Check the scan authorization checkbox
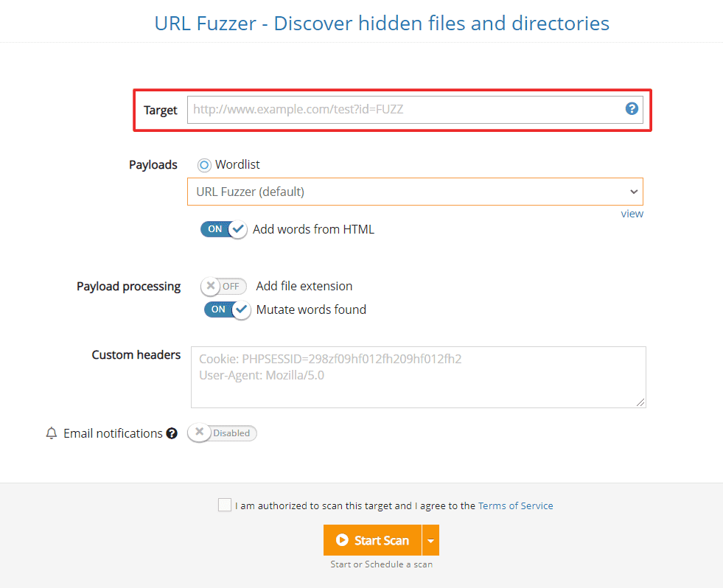 225,505
